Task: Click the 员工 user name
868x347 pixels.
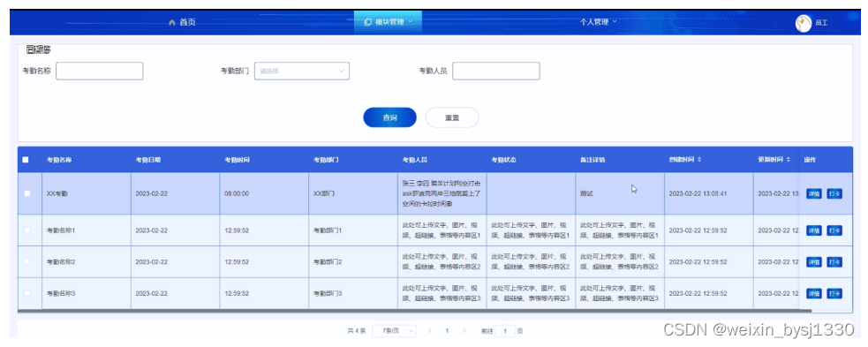Action: click(x=821, y=23)
